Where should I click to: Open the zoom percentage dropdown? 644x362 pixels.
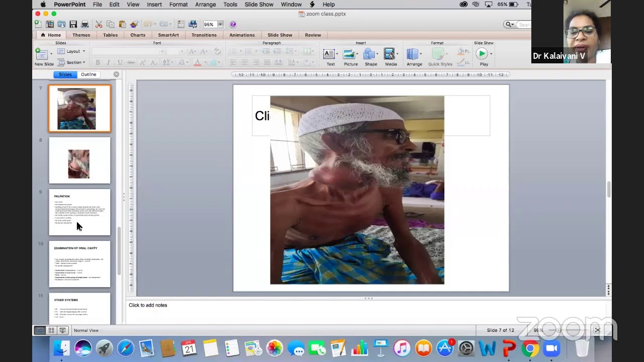[220, 24]
